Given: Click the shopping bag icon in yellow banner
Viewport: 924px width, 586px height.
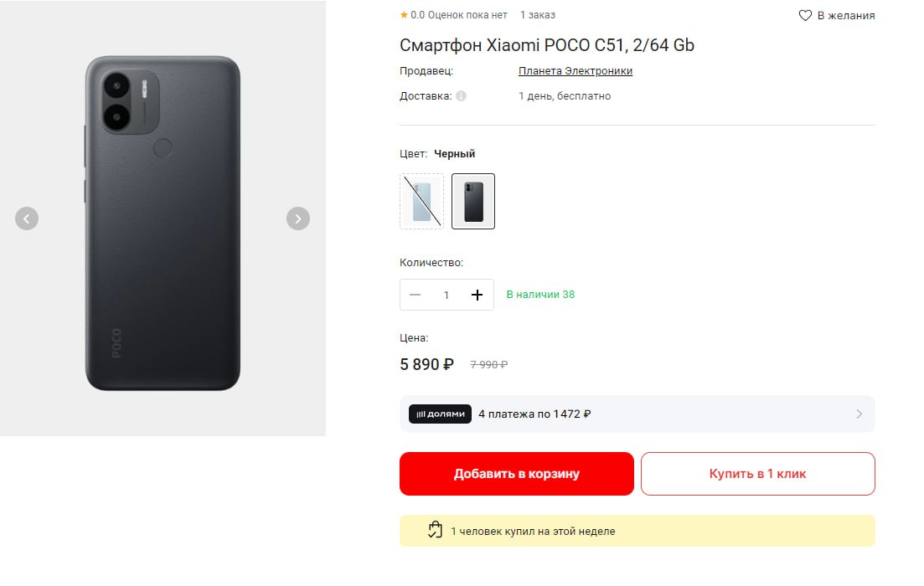Looking at the screenshot, I should click(434, 530).
